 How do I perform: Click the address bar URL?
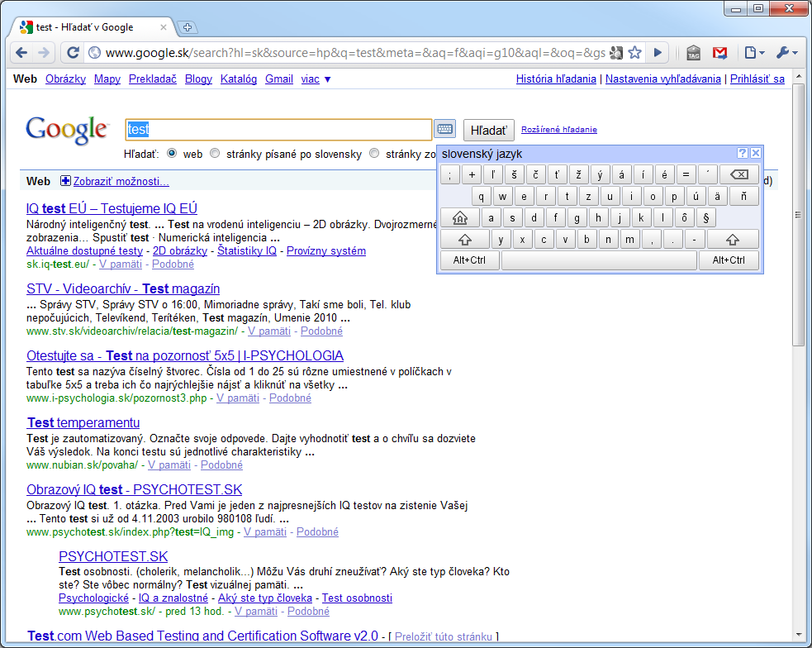coord(354,52)
